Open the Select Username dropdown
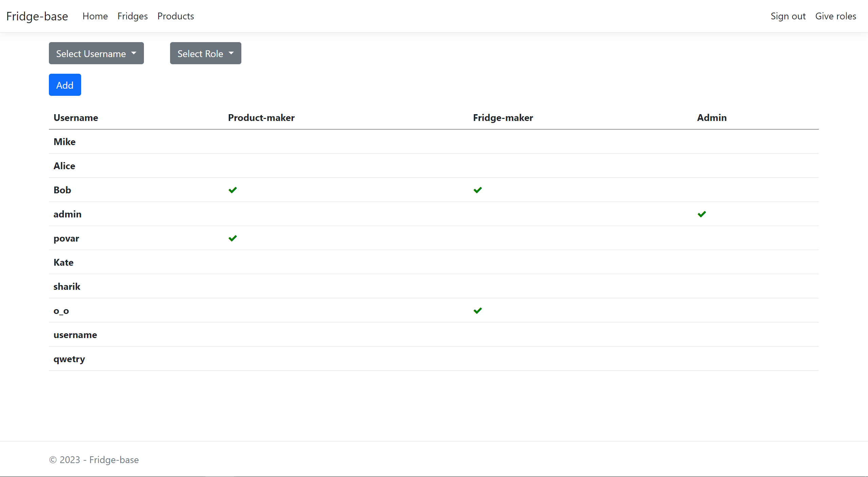The image size is (868, 477). pos(96,53)
